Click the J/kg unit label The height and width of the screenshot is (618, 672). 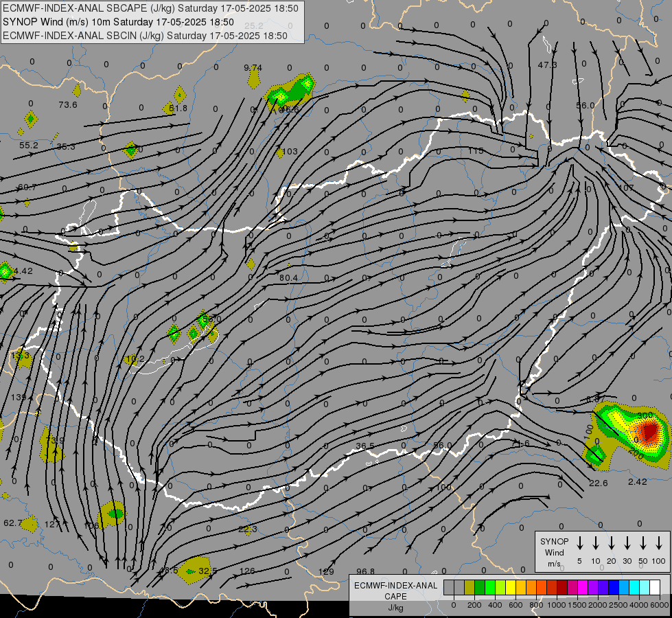[395, 608]
